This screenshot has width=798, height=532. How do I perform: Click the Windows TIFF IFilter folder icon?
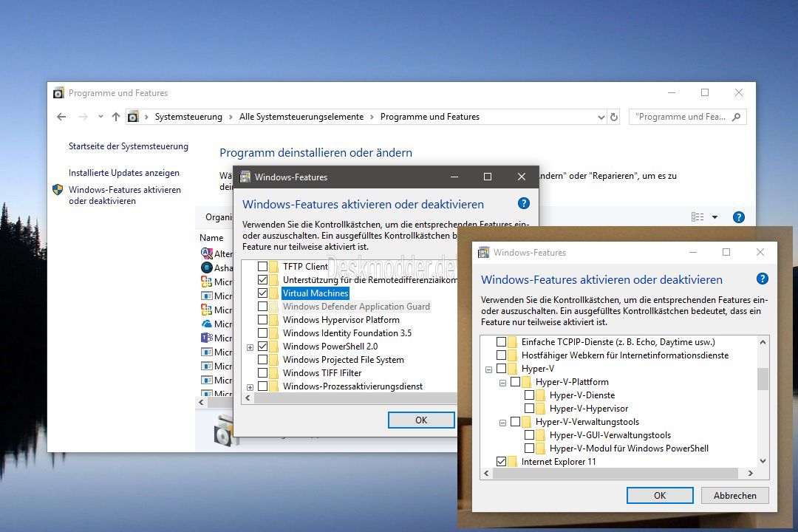(x=274, y=373)
